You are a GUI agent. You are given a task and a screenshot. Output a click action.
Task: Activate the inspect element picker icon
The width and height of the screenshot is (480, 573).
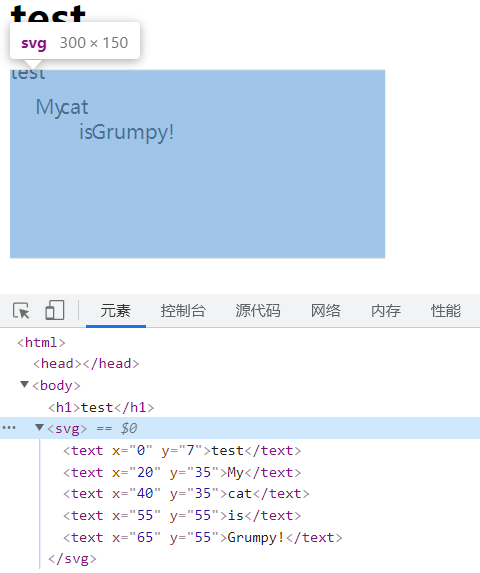pos(21,311)
